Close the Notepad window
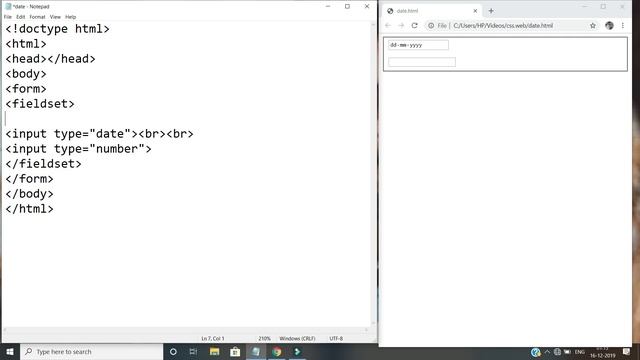 tap(367, 7)
